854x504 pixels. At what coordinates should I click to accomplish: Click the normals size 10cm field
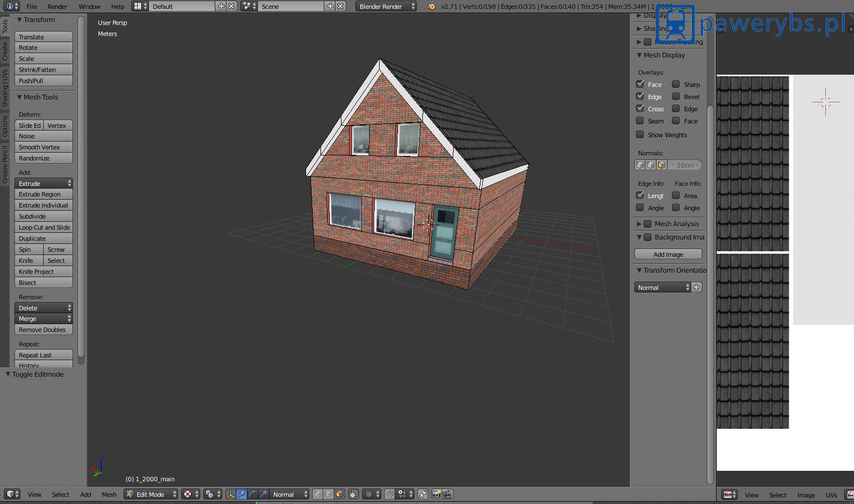(x=685, y=165)
